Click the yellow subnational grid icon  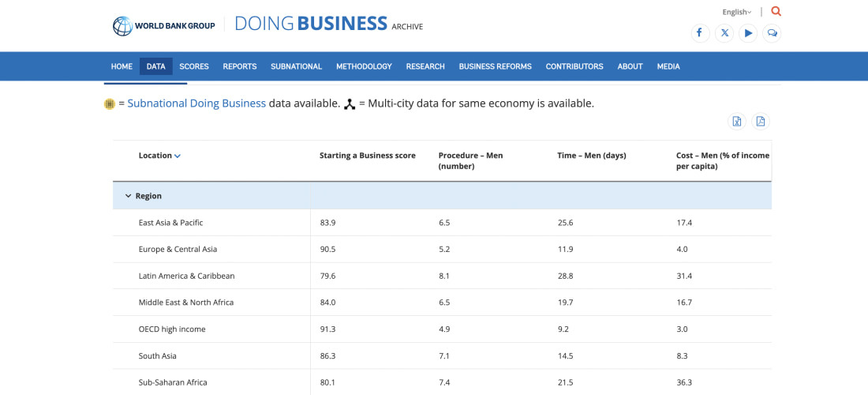click(x=110, y=103)
